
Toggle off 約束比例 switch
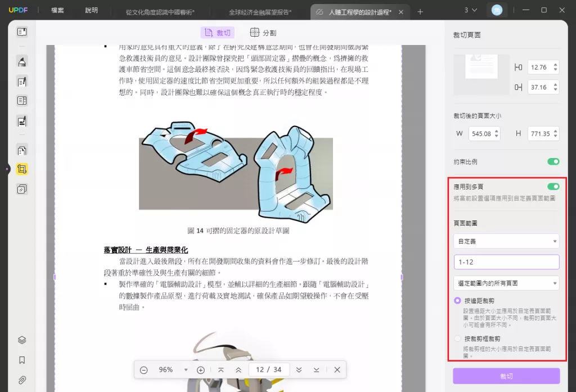[x=553, y=161]
